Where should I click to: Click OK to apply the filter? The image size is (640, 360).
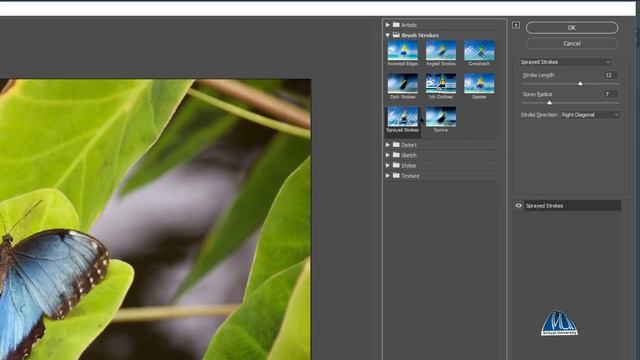click(572, 28)
